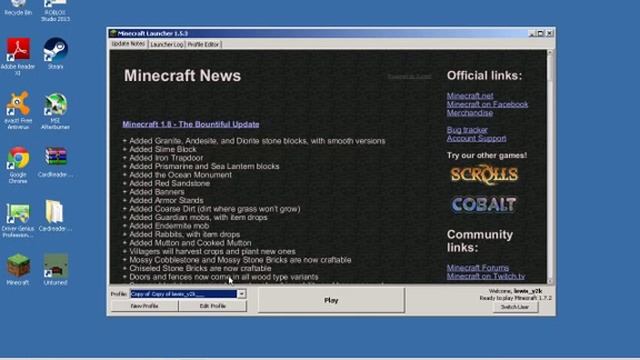Click the news panel scrollbar thumb
The image size is (640, 360).
tap(550, 69)
